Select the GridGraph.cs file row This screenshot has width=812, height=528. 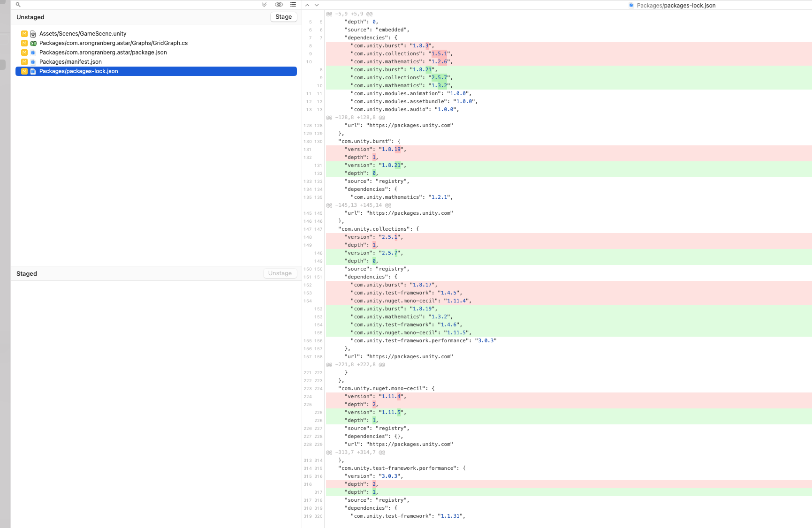coord(156,43)
